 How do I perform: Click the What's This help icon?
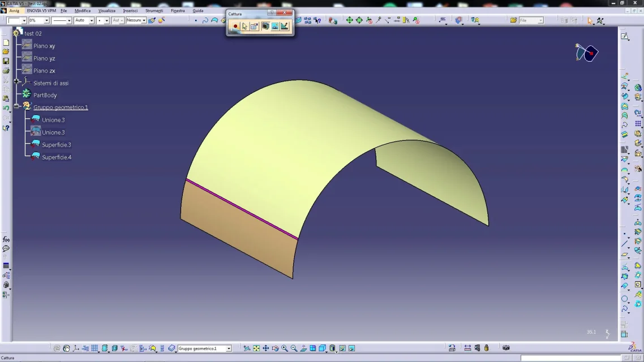tap(6, 128)
